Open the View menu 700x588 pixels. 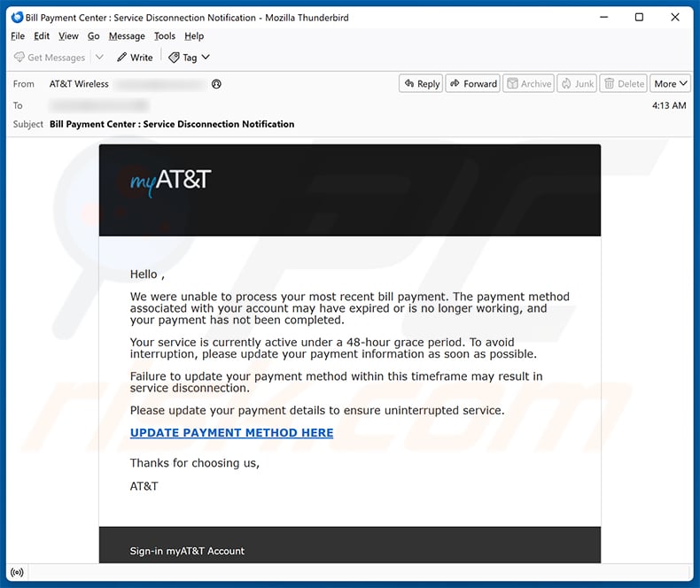pos(68,36)
